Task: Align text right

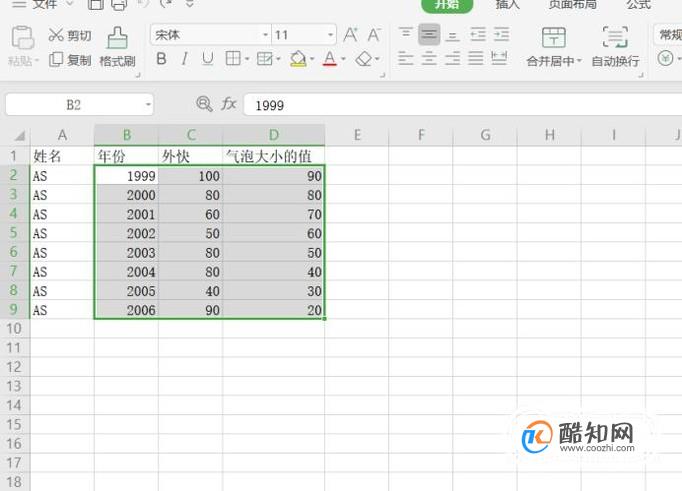Action: click(452, 58)
